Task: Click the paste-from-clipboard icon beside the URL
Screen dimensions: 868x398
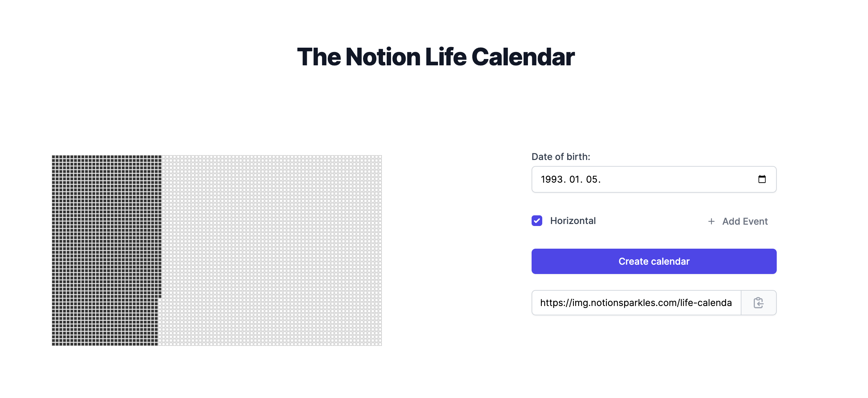Action: (758, 303)
